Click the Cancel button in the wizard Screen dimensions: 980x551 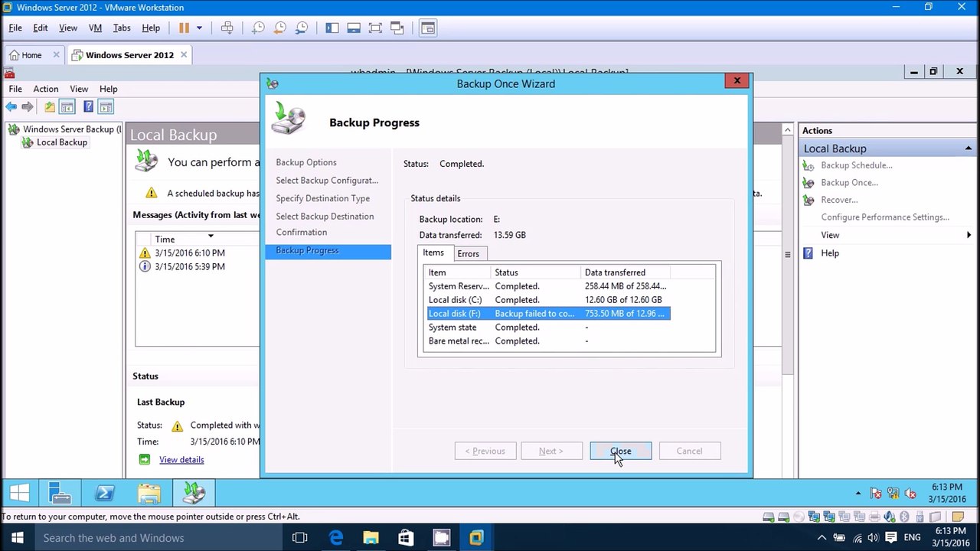pos(689,451)
